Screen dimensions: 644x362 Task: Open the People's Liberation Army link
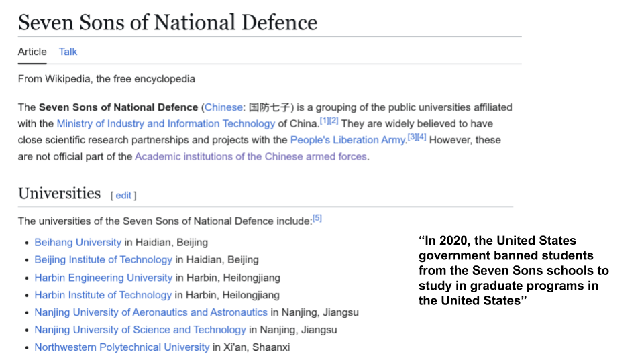point(347,140)
